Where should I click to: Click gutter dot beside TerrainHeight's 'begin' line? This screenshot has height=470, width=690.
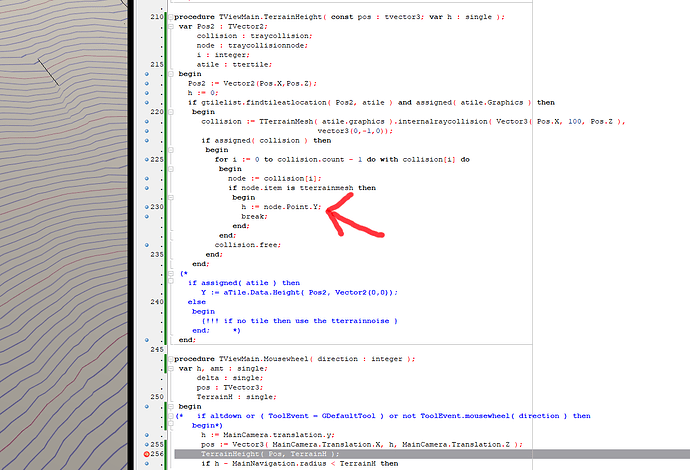(147, 74)
